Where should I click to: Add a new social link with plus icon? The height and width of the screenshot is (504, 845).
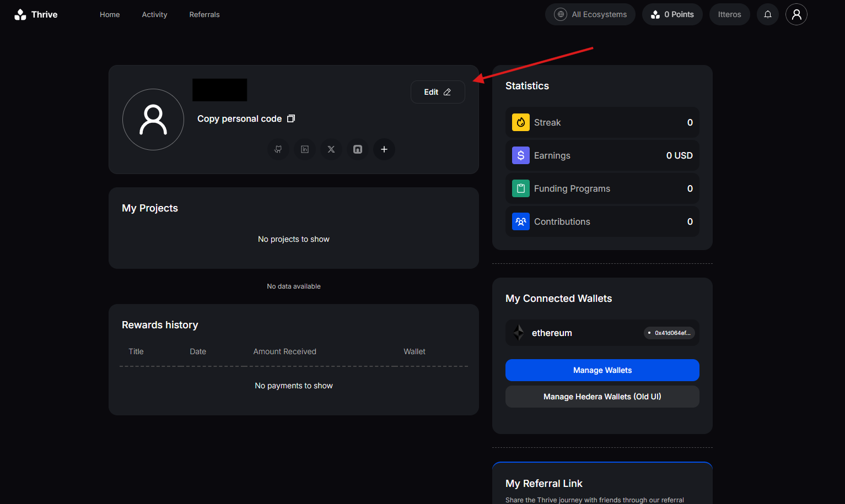[384, 149]
